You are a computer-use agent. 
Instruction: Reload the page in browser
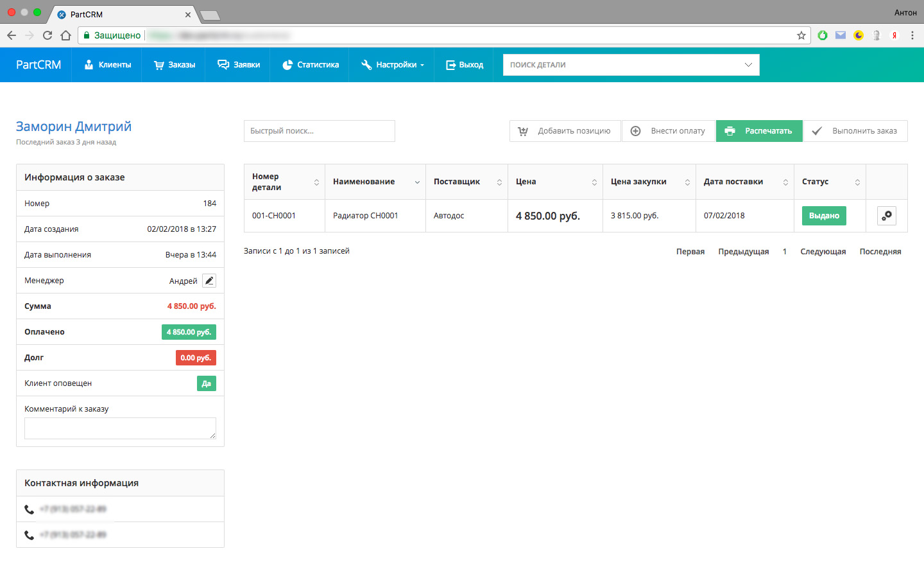(47, 35)
